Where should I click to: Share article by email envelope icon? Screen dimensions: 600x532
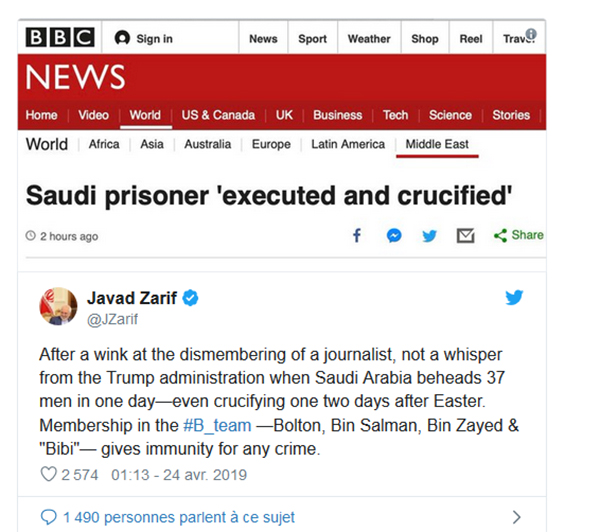click(x=465, y=236)
